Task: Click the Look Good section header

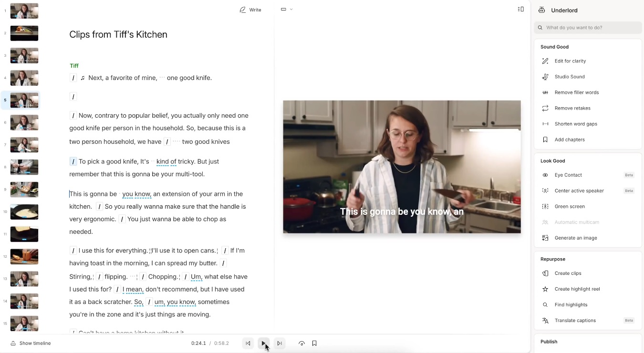Action: tap(552, 161)
